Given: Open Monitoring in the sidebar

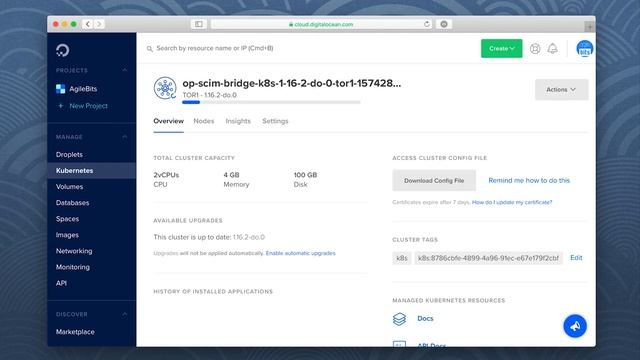Looking at the screenshot, I should pyautogui.click(x=73, y=267).
